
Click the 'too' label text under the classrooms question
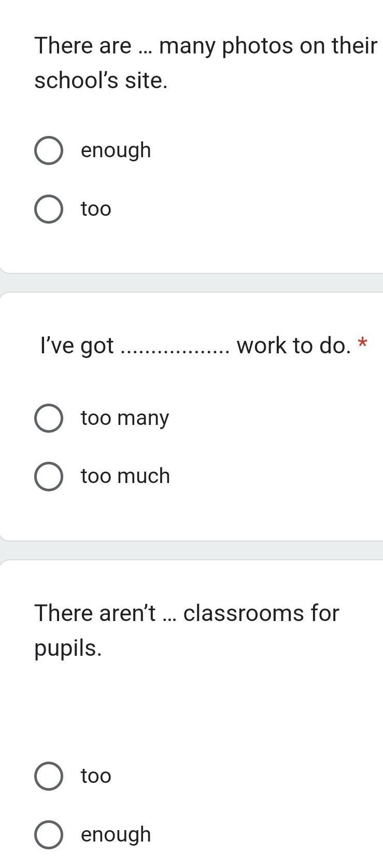point(96,776)
